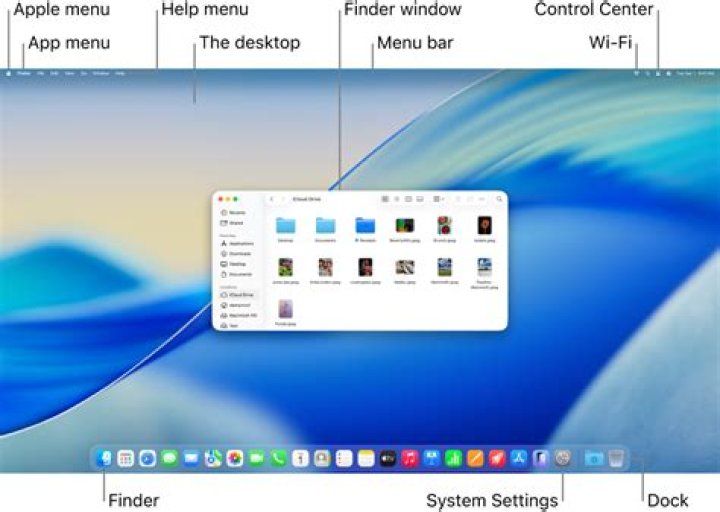Open Calendar from the Dock

[300, 458]
